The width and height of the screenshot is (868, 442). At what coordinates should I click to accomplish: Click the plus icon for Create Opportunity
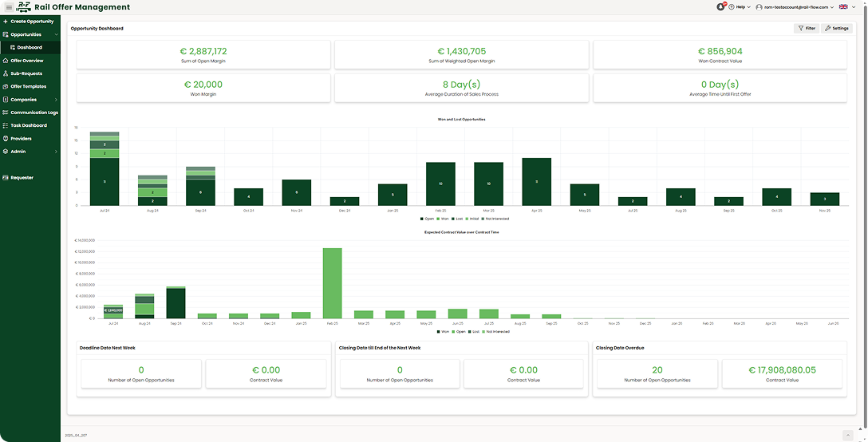click(6, 22)
